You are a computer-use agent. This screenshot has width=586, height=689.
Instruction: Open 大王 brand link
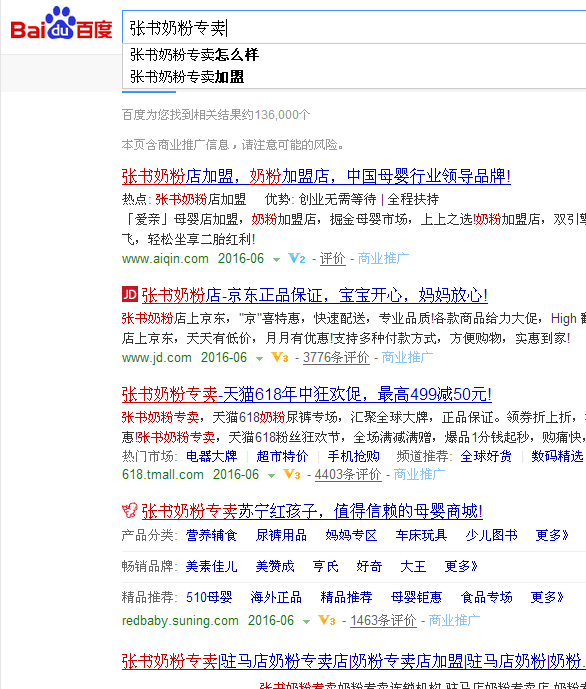tap(413, 566)
